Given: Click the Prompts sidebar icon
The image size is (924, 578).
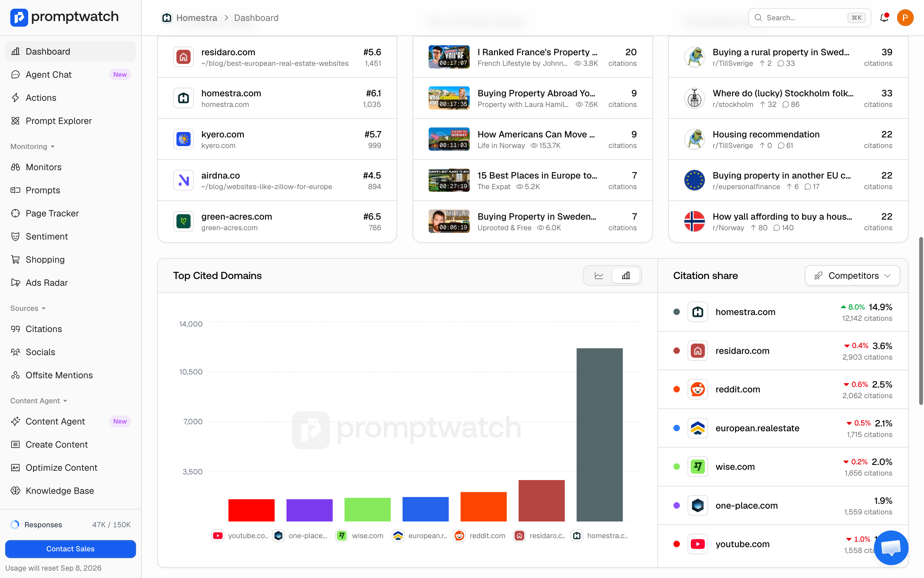Looking at the screenshot, I should [15, 190].
